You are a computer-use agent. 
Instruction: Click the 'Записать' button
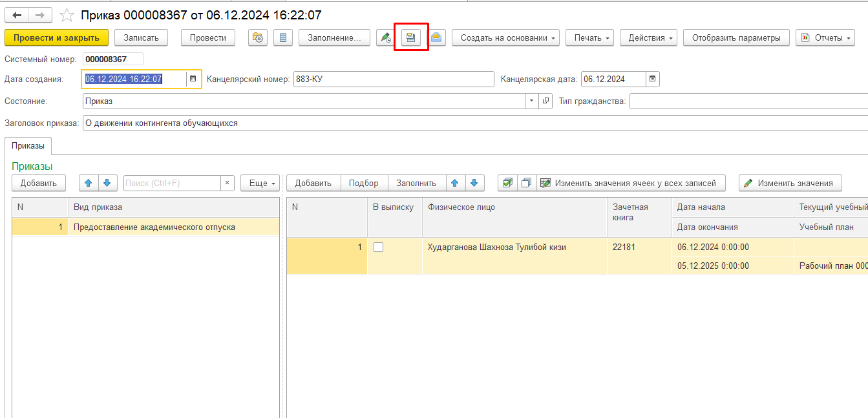(x=141, y=37)
